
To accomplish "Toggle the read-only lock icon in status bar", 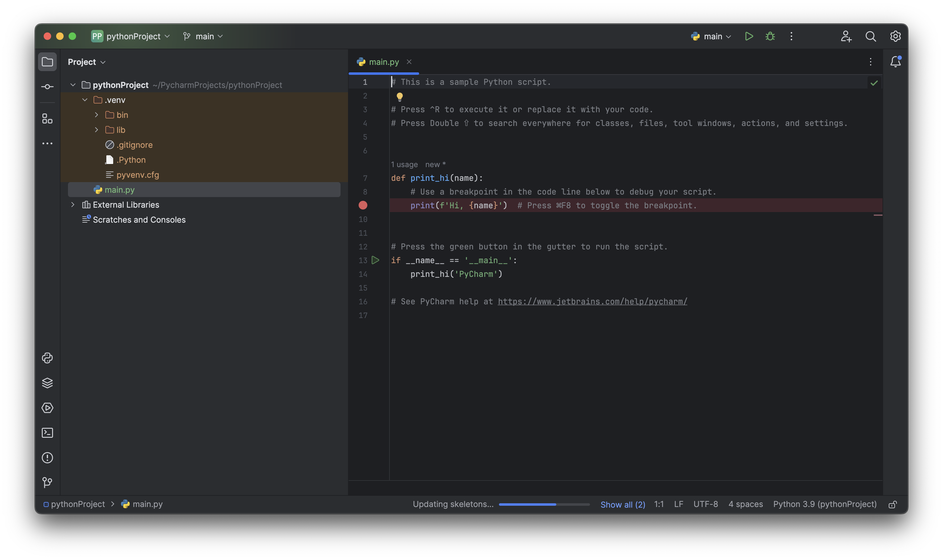I will tap(892, 504).
